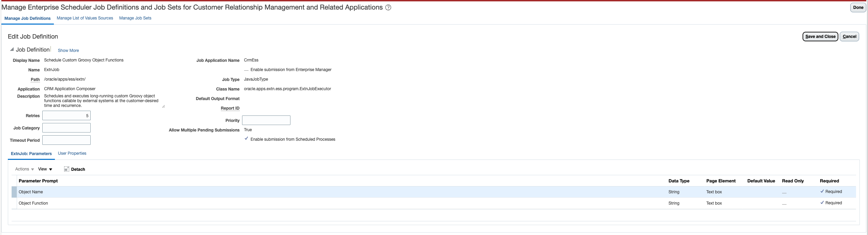The image size is (868, 235).
Task: Click the Retries input field
Action: [66, 115]
